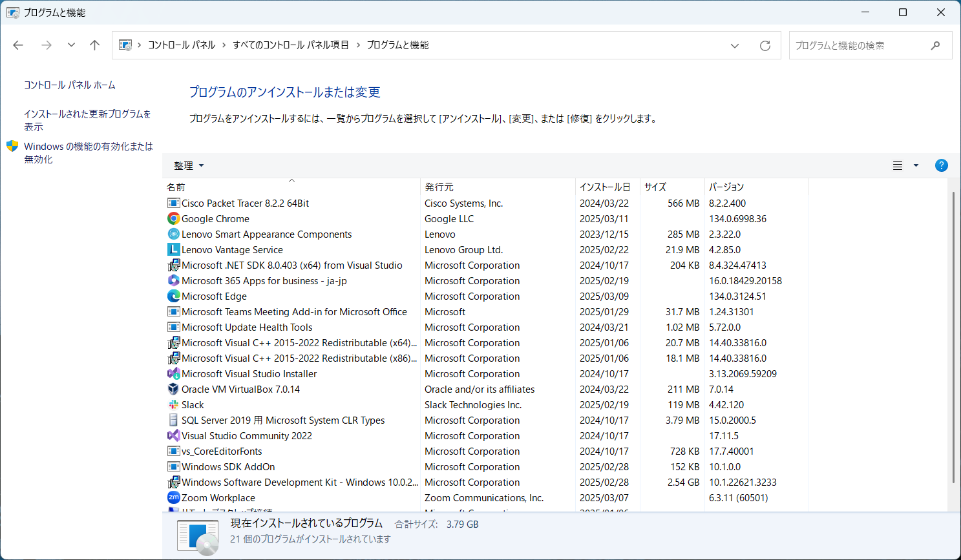Select the Slack Technologies Inc. publisher cell
This screenshot has height=560, width=961.
click(473, 405)
